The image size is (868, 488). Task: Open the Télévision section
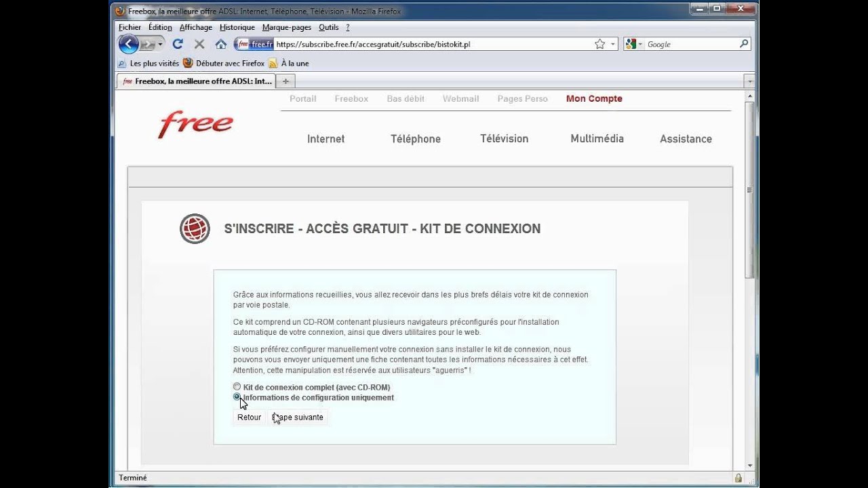tap(505, 138)
